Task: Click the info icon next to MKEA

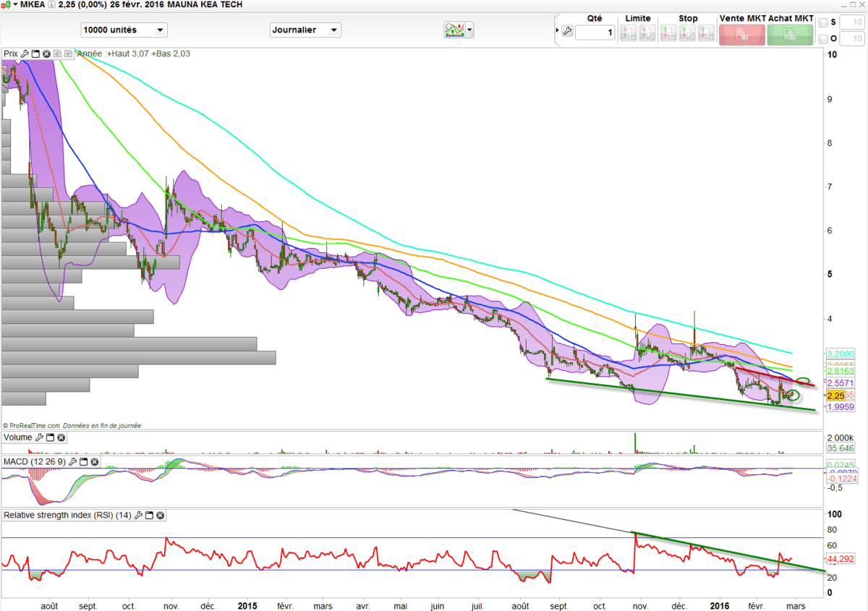Action: tap(51, 4)
